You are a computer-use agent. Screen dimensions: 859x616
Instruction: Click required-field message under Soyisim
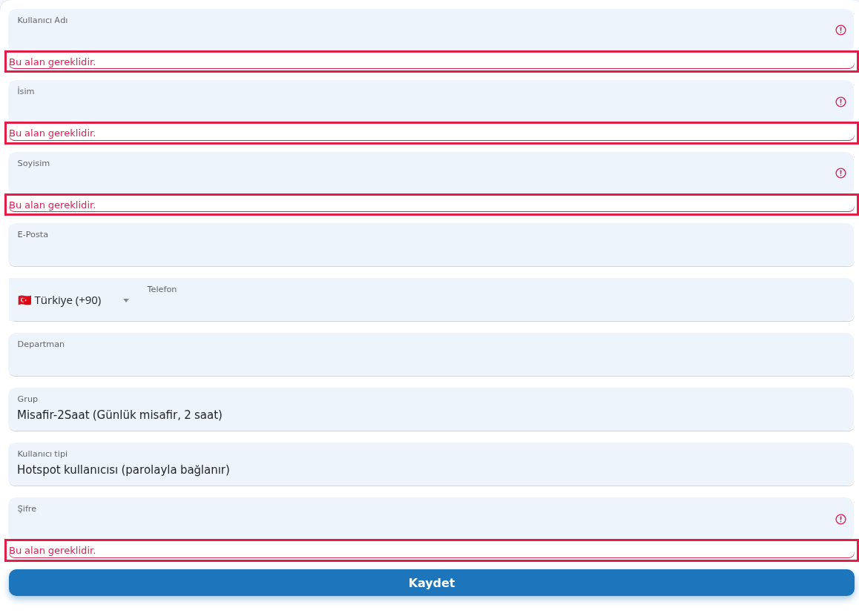[53, 205]
